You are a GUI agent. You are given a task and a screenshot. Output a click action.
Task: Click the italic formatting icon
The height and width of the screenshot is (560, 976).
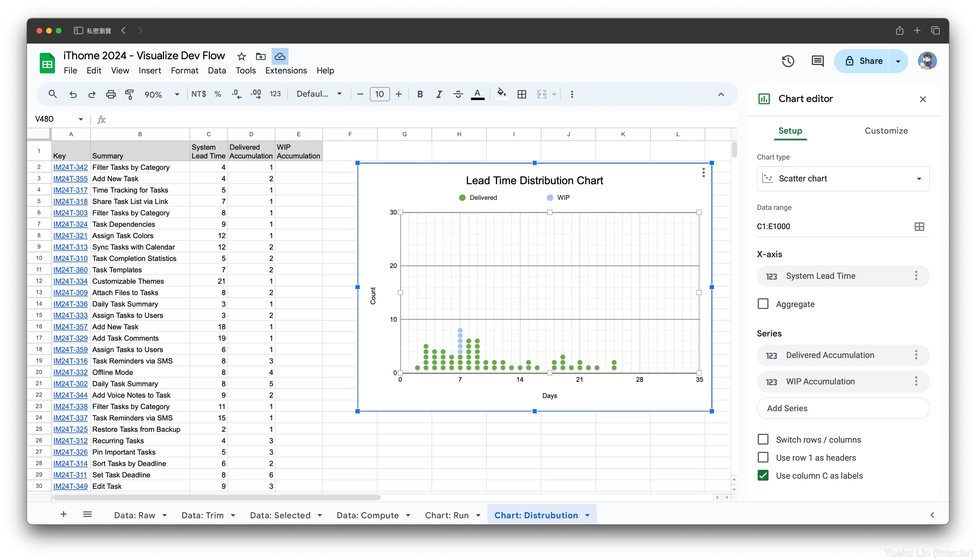pos(438,94)
